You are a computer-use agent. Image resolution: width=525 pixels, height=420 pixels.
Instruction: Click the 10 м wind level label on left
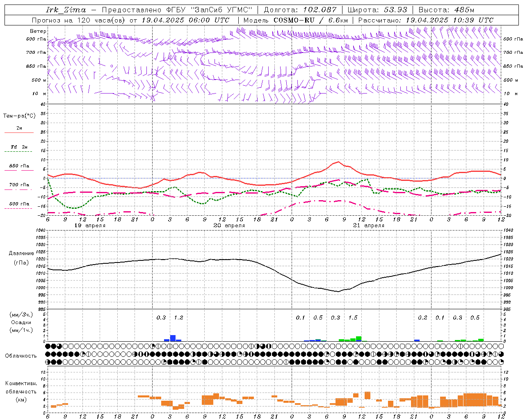click(x=39, y=94)
